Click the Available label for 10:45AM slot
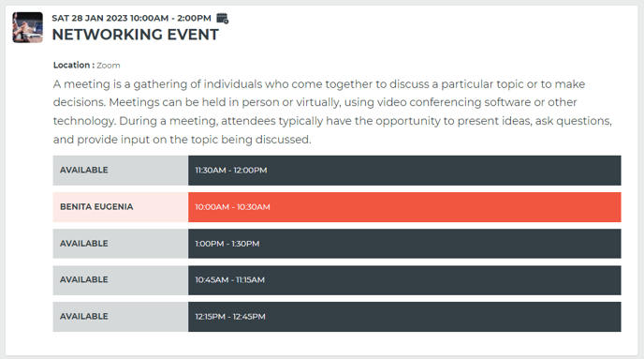This screenshot has height=359, width=644. pos(121,280)
